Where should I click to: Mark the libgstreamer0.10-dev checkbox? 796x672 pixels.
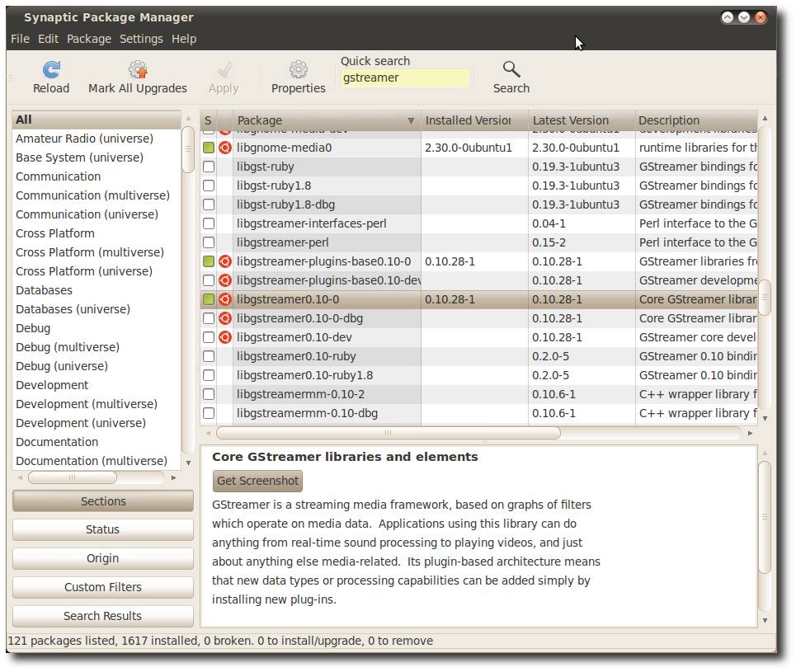tap(209, 337)
